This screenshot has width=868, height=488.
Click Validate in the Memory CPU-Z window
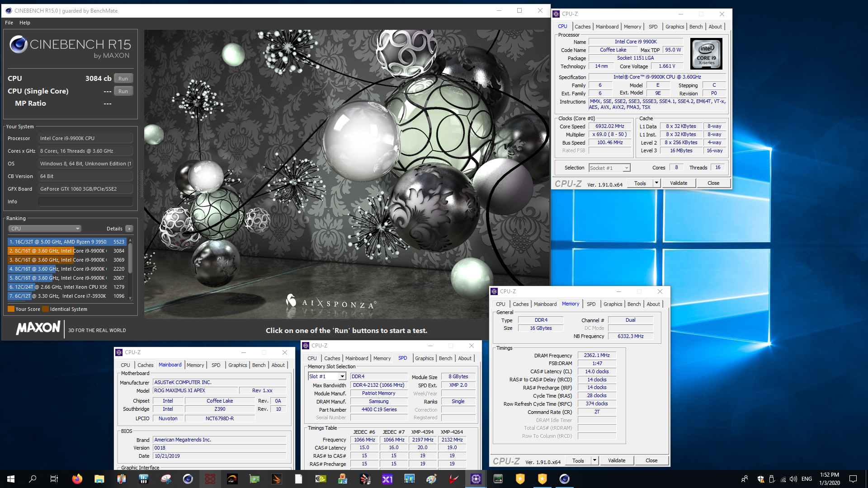(617, 460)
